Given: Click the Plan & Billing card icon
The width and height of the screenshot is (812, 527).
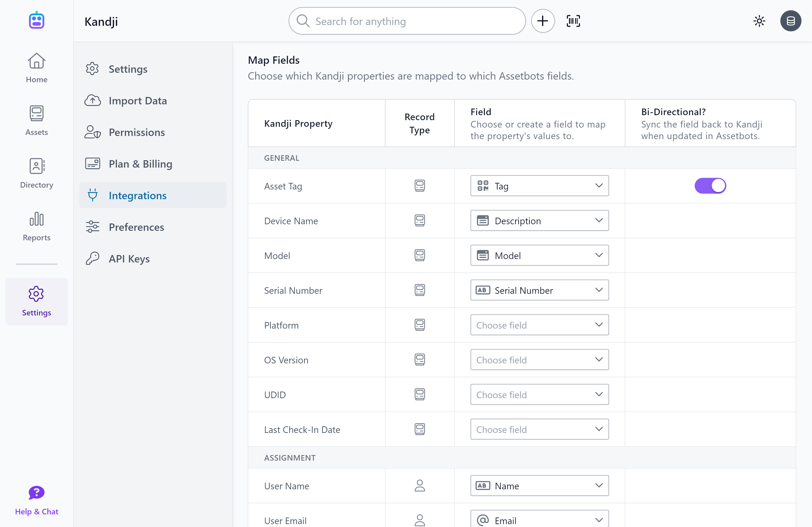Looking at the screenshot, I should coord(93,164).
